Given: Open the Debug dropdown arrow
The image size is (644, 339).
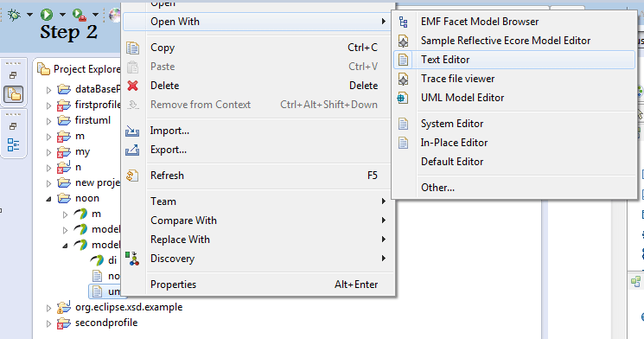Looking at the screenshot, I should coord(30,15).
